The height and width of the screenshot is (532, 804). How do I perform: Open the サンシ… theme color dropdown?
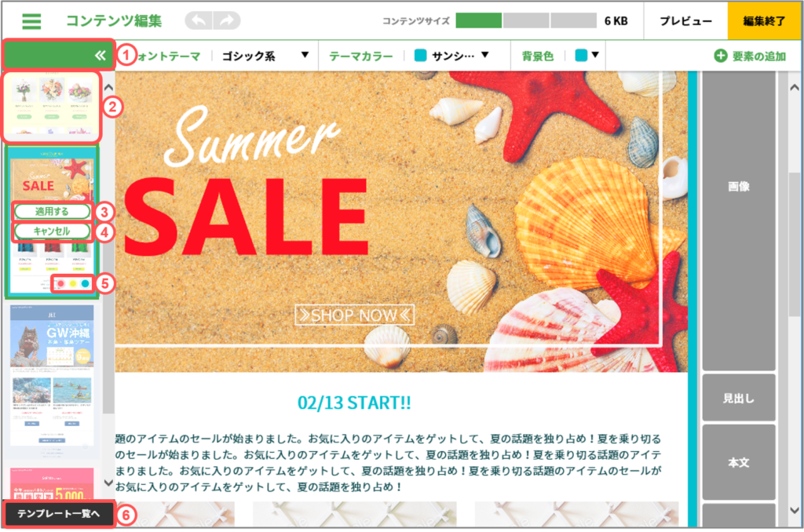(x=451, y=56)
